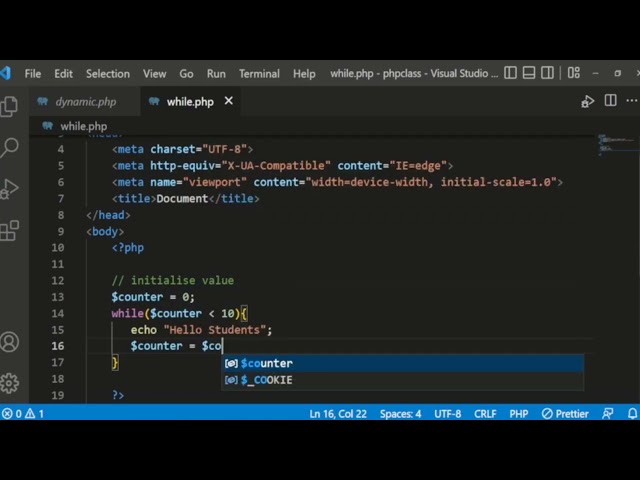Click the "</head>" tag on line 8

click(108, 215)
